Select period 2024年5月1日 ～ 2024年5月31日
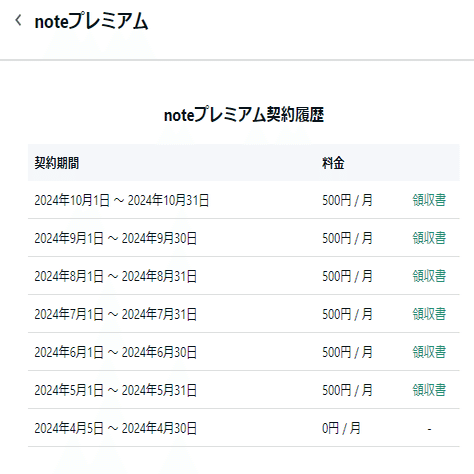474x474 pixels. [116, 390]
